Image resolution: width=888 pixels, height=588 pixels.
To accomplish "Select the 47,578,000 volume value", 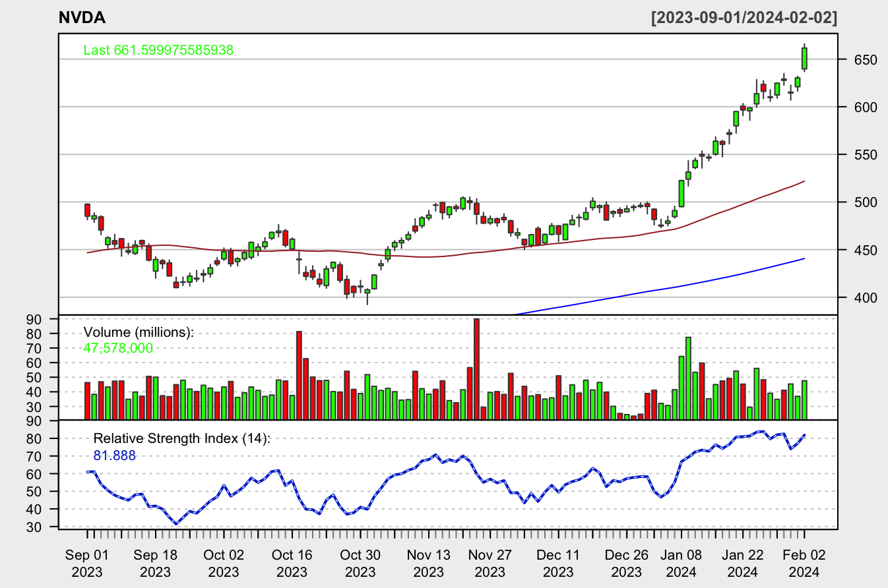I will point(118,348).
